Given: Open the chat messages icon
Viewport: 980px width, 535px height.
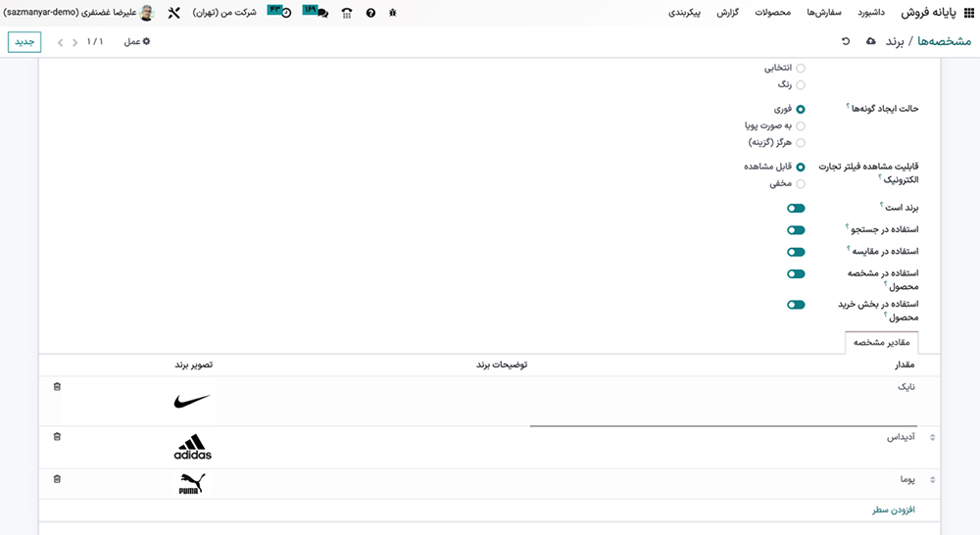Looking at the screenshot, I should (321, 13).
